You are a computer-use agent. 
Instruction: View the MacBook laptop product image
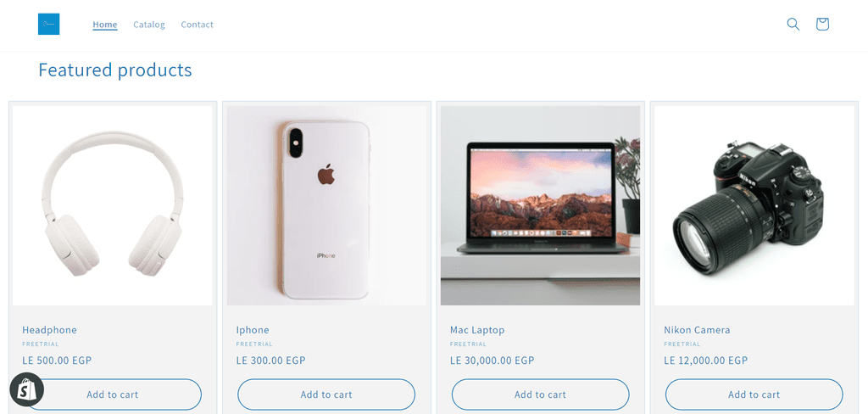coord(540,205)
